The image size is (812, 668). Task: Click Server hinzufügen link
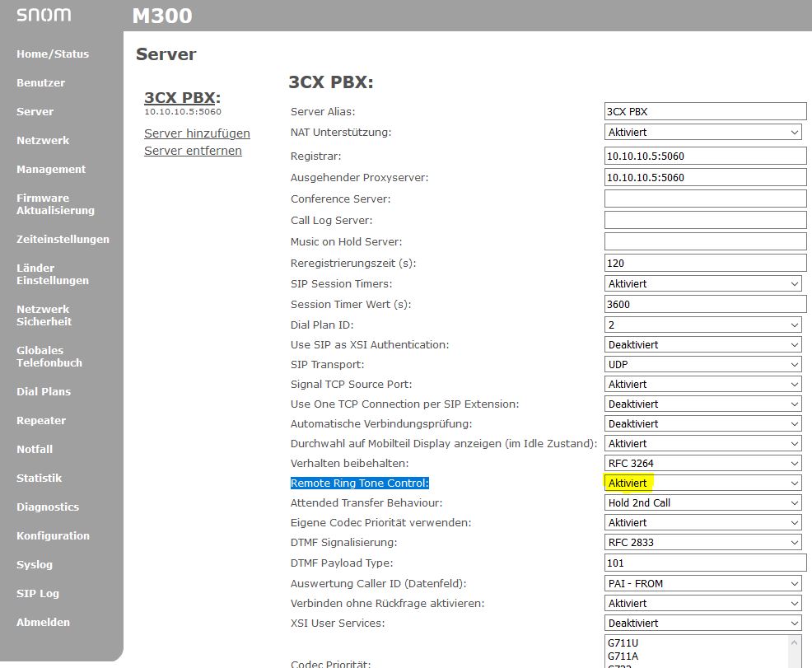click(x=197, y=133)
